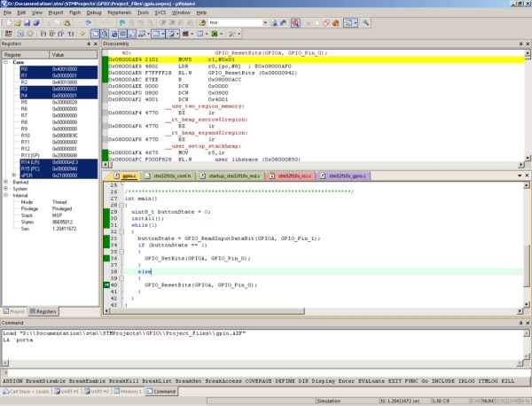This screenshot has height=406, width=532.
Task: Open the SVCS menu
Action: coord(160,12)
